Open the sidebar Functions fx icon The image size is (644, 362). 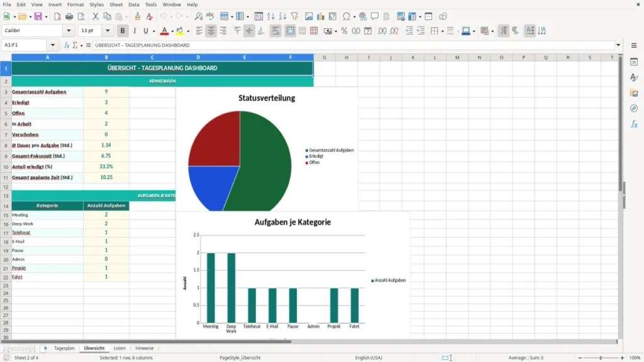(x=634, y=124)
